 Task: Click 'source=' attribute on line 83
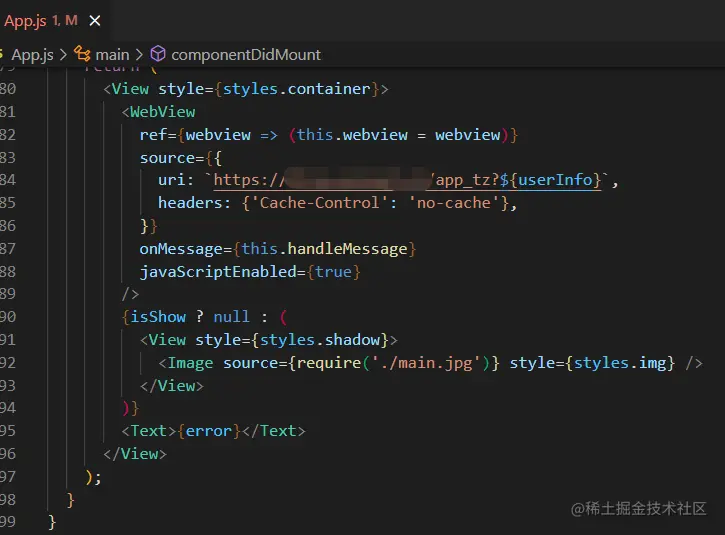pos(172,158)
